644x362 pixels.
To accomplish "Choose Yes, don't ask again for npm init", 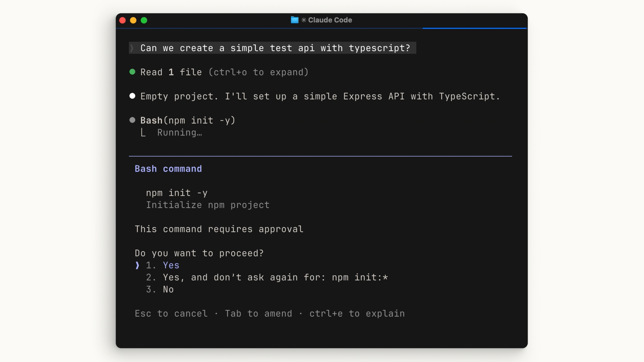I will [x=275, y=277].
